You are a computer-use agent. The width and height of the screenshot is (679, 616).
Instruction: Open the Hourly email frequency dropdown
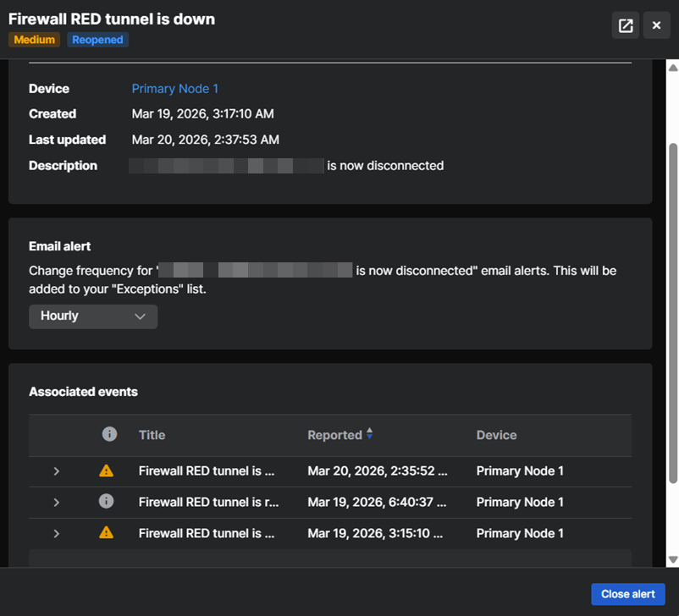(x=93, y=316)
